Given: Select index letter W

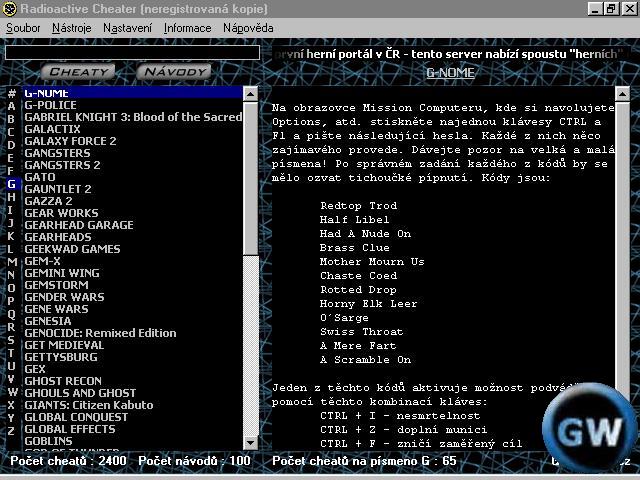Looking at the screenshot, I should coord(12,392).
